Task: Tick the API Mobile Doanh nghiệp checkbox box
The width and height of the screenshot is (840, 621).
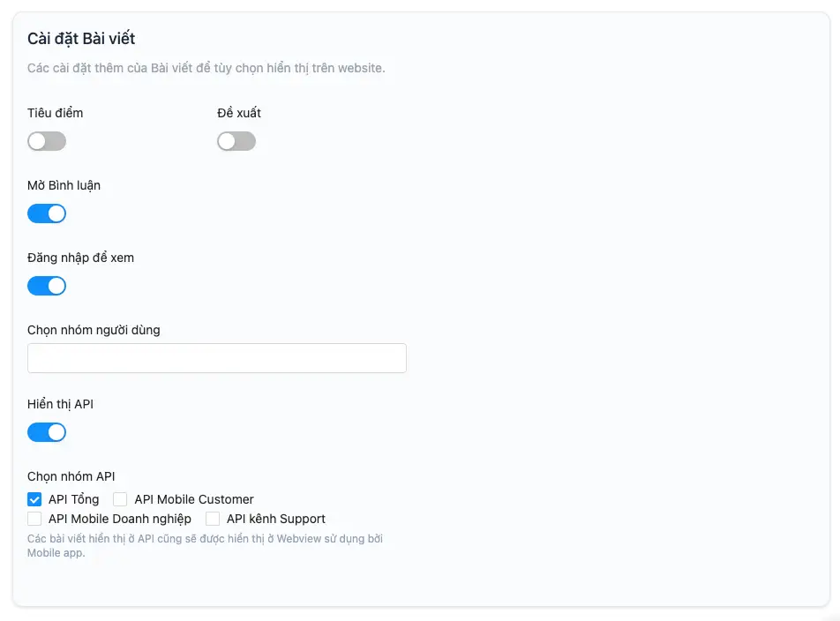Action: click(35, 519)
